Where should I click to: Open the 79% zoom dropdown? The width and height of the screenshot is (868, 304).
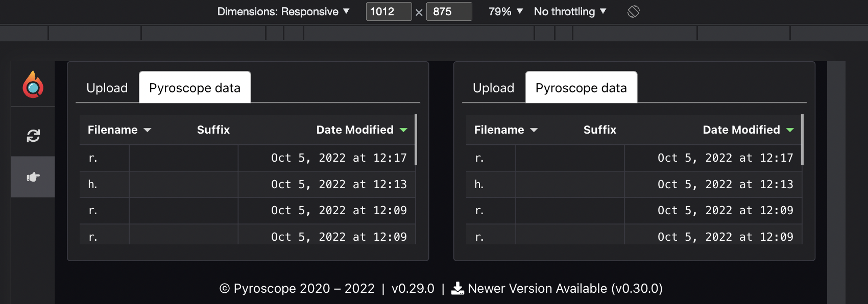pyautogui.click(x=505, y=11)
